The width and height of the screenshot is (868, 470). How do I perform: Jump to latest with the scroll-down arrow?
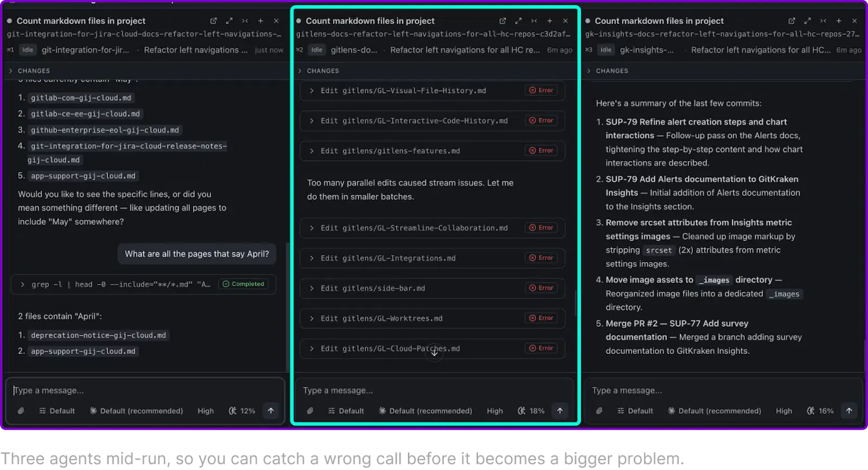[x=434, y=353]
